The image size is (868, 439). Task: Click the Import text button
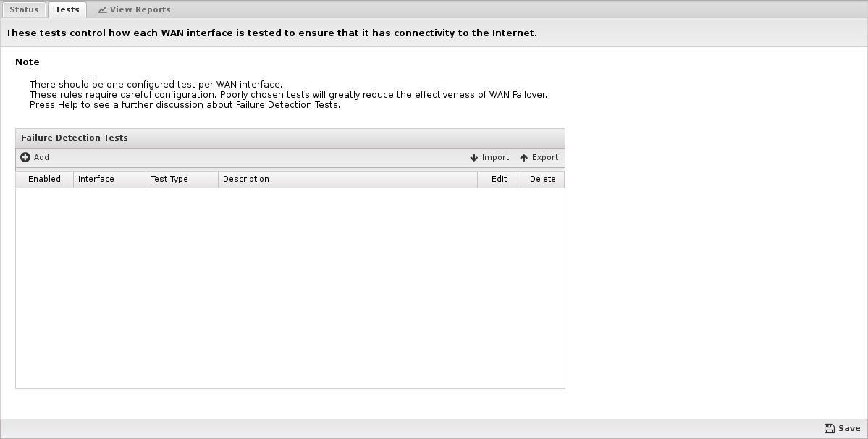point(495,157)
